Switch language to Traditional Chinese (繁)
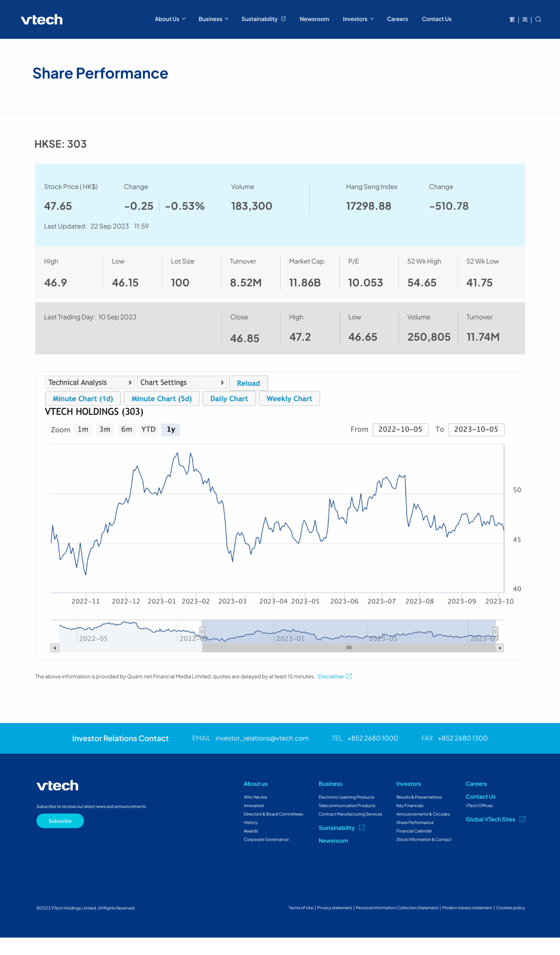 pos(512,19)
